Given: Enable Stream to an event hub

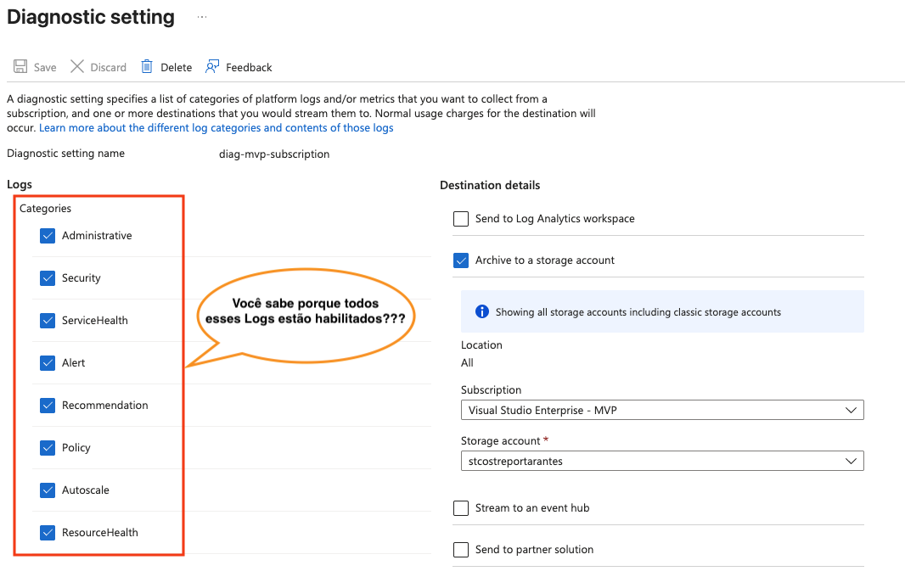Looking at the screenshot, I should (461, 507).
